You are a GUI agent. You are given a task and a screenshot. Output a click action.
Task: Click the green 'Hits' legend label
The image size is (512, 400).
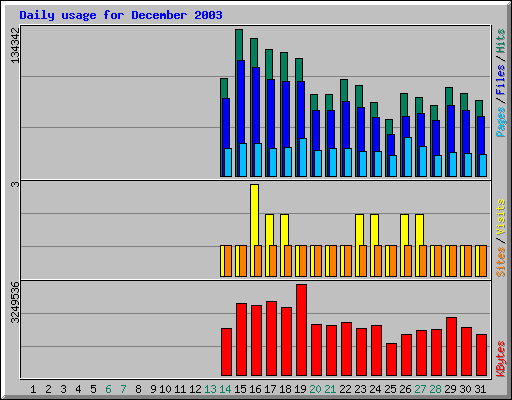coord(500,41)
